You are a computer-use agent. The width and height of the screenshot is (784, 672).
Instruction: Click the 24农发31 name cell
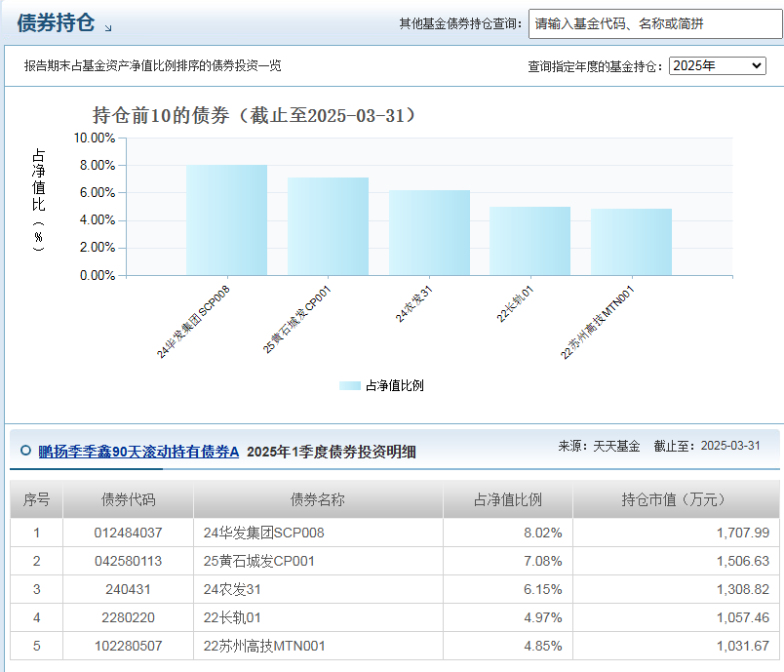pos(318,589)
